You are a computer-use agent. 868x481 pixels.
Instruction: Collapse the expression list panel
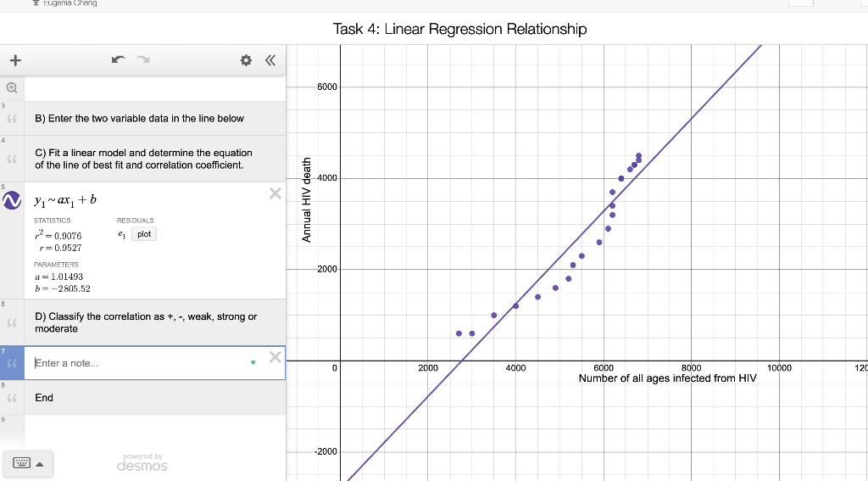(x=270, y=60)
